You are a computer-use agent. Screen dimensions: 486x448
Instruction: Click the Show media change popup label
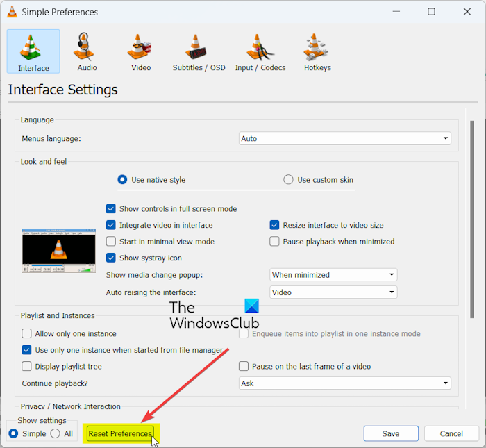[x=154, y=275]
